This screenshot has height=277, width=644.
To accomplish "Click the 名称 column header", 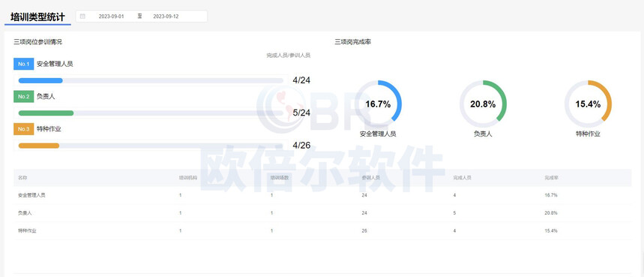I will point(22,178).
